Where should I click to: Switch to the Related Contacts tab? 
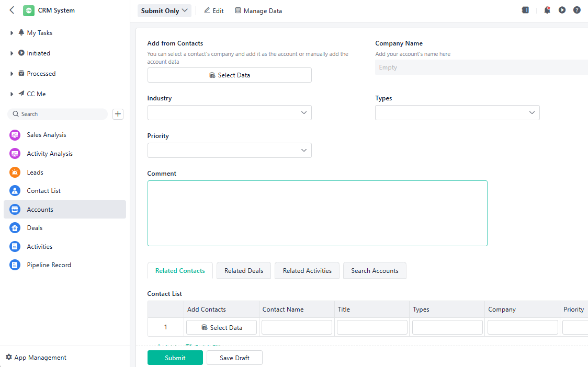(x=180, y=270)
